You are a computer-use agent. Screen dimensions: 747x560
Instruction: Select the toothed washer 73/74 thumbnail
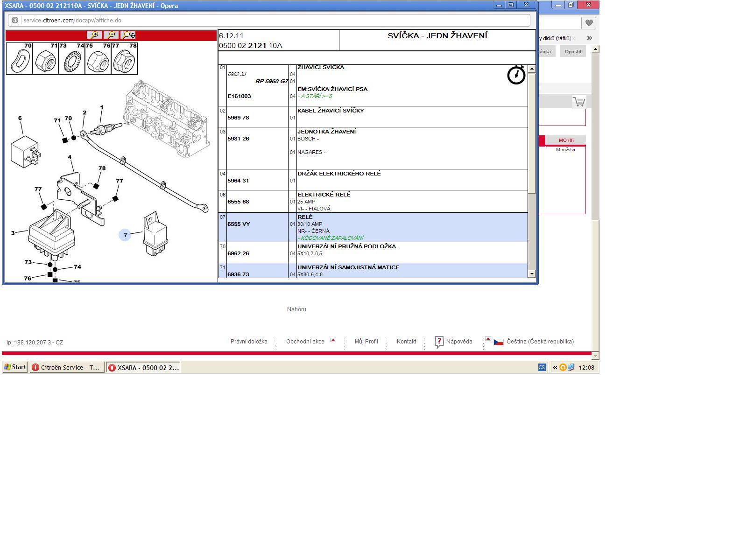pyautogui.click(x=72, y=58)
